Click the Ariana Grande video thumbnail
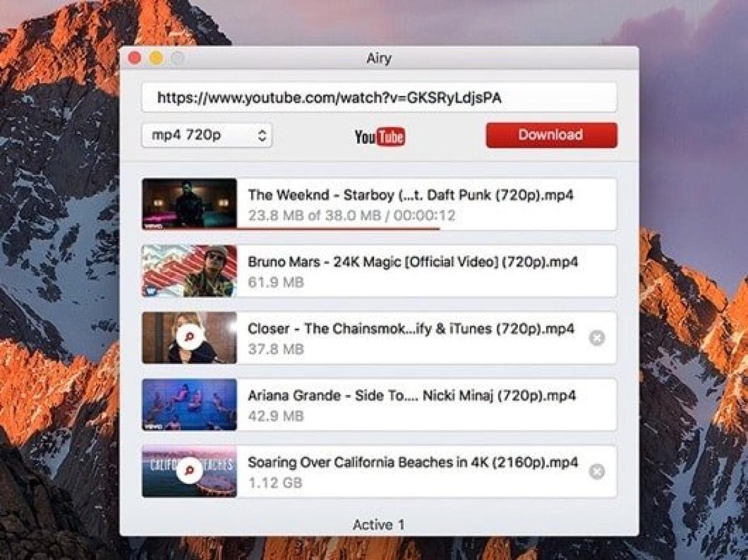This screenshot has width=748, height=560. point(188,404)
